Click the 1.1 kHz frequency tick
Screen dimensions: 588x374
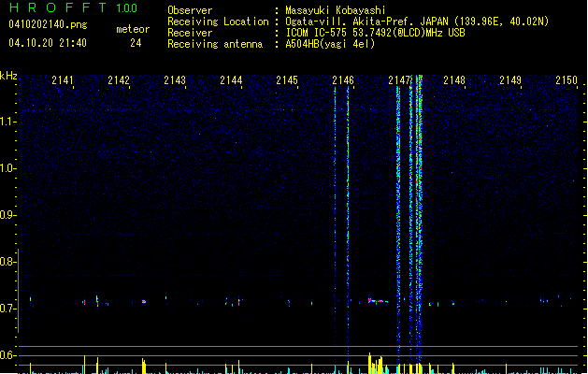coord(7,122)
